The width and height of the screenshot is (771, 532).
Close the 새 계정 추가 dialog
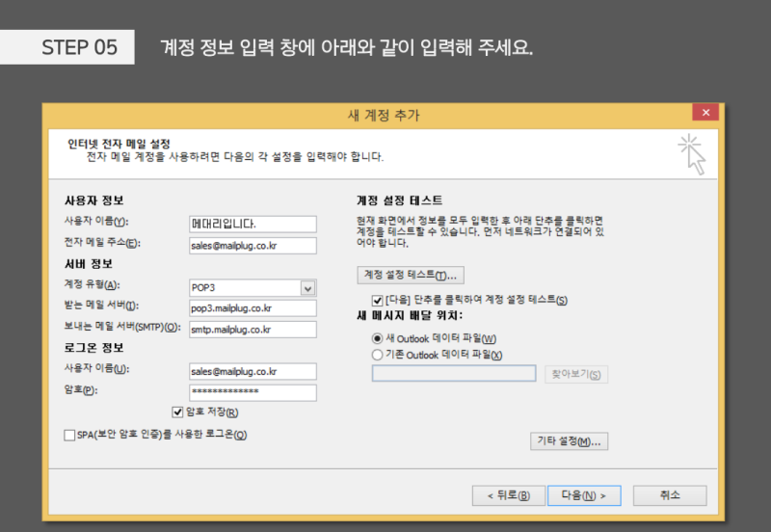click(705, 113)
